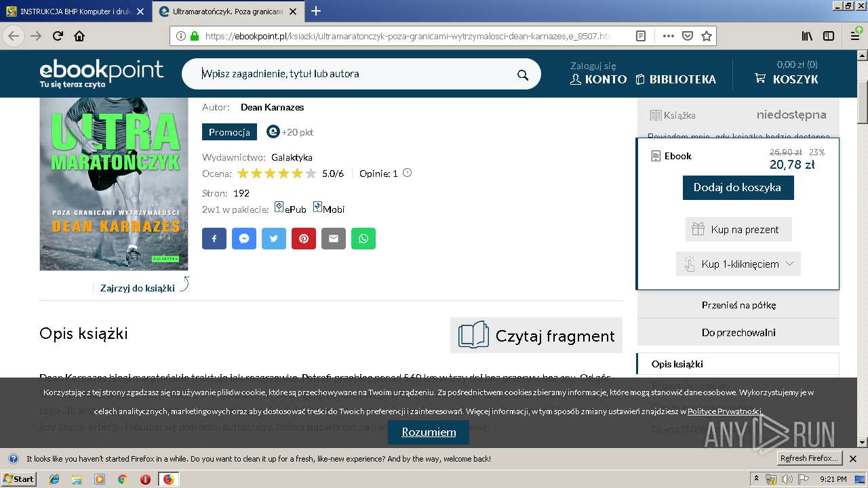Share book on Pinterest icon
The image size is (868, 488).
(304, 239)
